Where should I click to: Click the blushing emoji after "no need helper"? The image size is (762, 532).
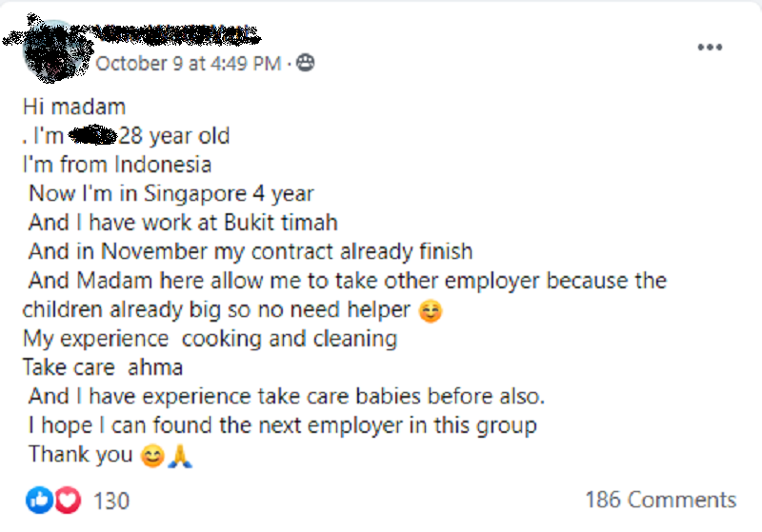pos(431,311)
